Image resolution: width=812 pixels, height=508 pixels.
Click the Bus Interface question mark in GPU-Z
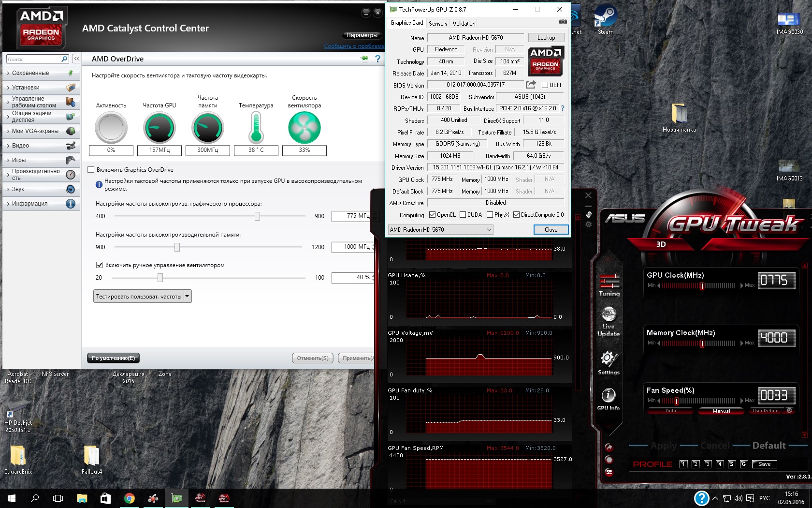[x=563, y=108]
